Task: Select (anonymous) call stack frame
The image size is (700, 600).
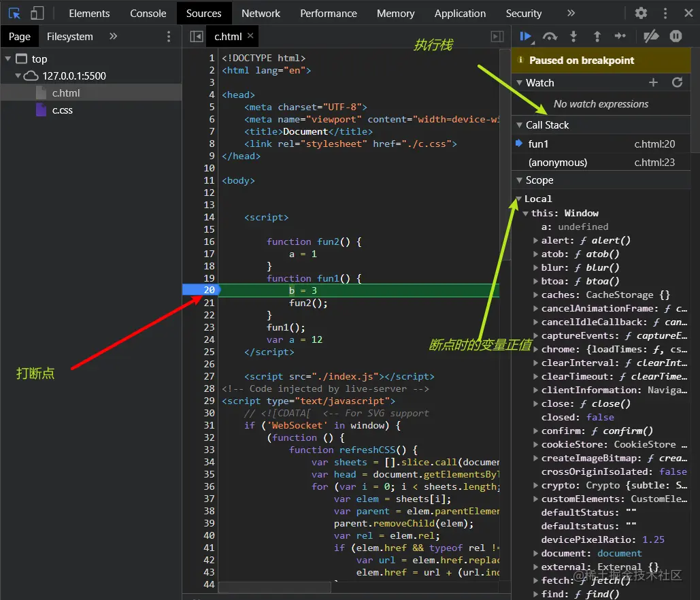Action: 601,163
